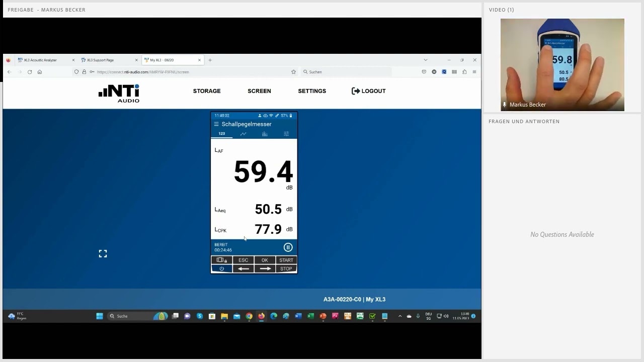Image resolution: width=644 pixels, height=362 pixels.
Task: Click the STOP key
Action: [x=286, y=268]
